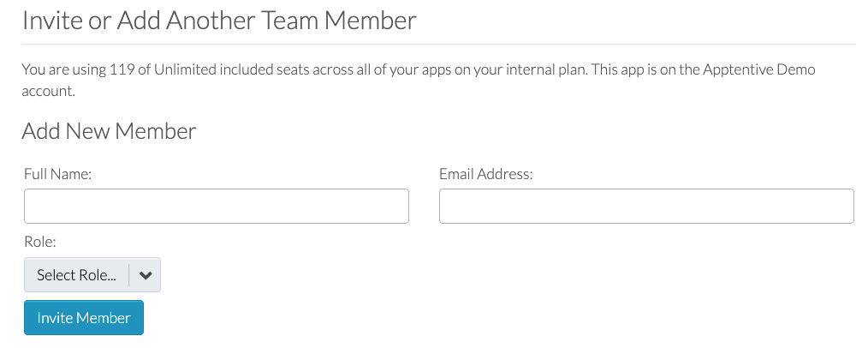Click the chevron arrow in the Role dropdown
Viewport: 868px width, 348px height.
145,275
